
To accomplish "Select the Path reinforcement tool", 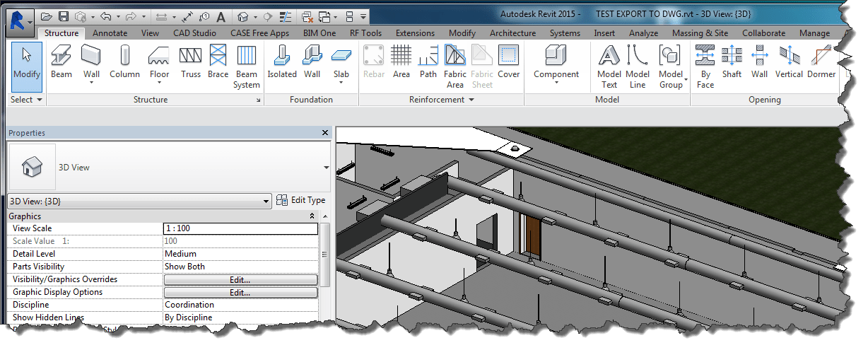I will 428,62.
